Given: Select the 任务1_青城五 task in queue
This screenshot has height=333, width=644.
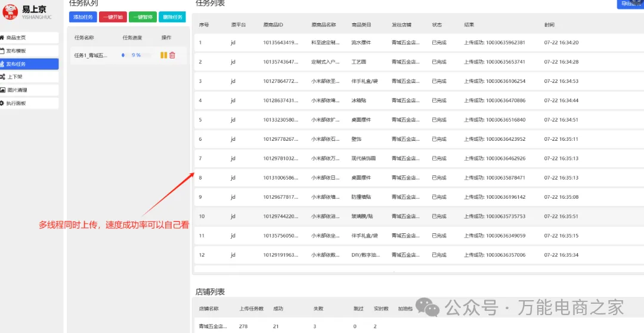Looking at the screenshot, I should [90, 55].
